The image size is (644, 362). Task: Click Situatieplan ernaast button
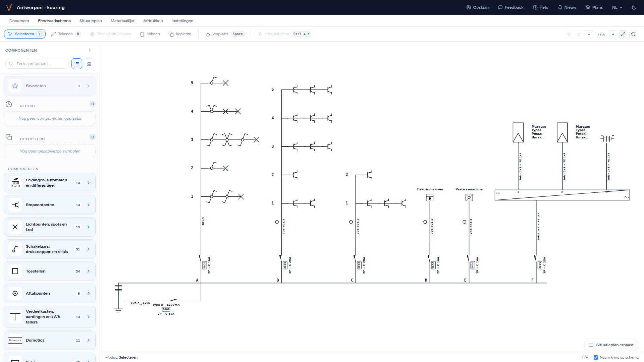[611, 345]
